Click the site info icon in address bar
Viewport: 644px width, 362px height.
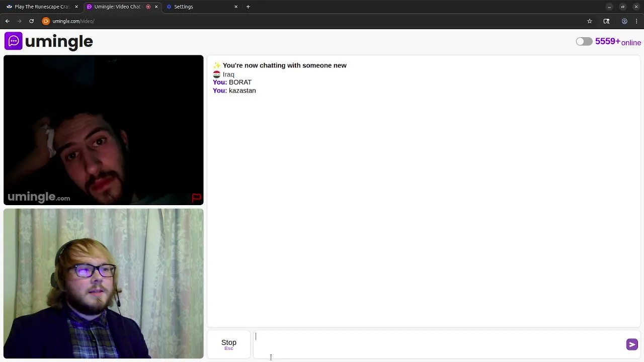point(46,21)
